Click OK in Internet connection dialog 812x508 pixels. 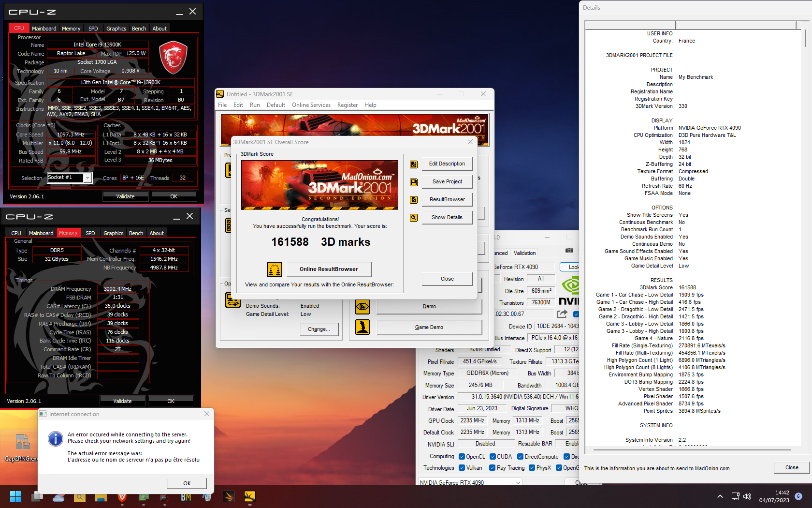187,483
